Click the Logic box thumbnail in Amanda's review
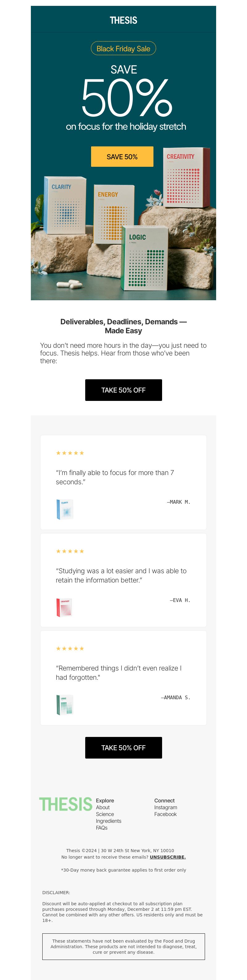The image size is (247, 980). point(65,705)
